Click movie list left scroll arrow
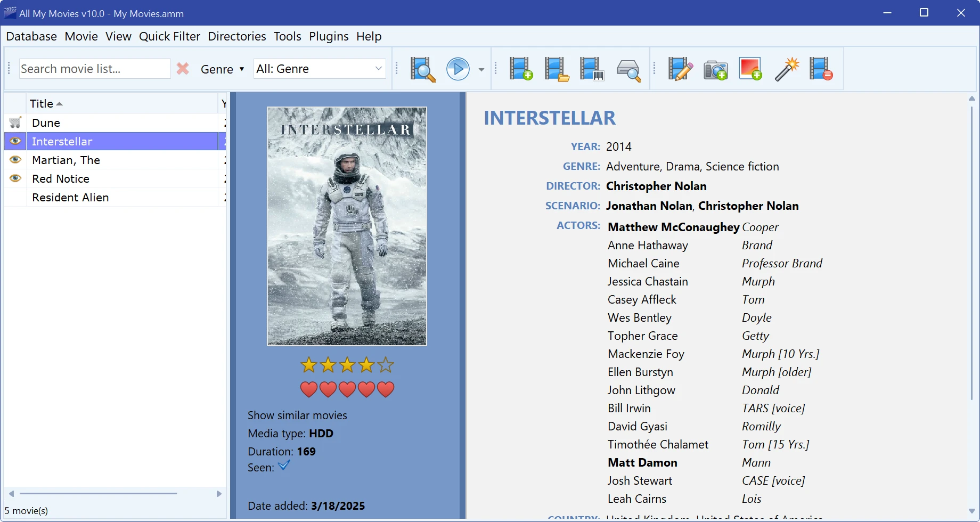The image size is (980, 522). click(11, 494)
